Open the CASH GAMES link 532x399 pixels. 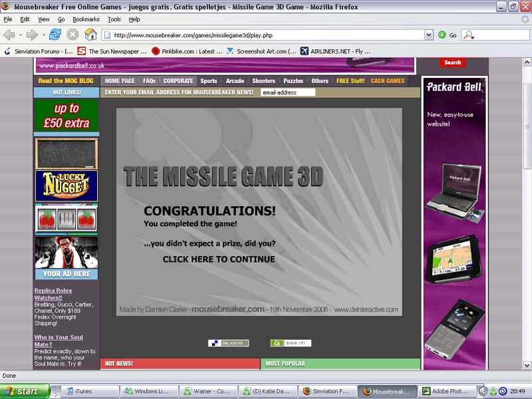[388, 81]
